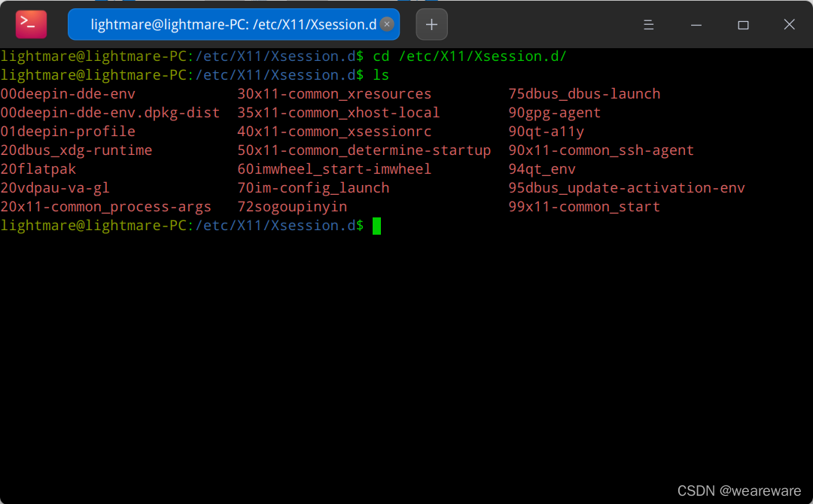Open the hamburger main menu
This screenshot has width=813, height=504.
tap(648, 24)
